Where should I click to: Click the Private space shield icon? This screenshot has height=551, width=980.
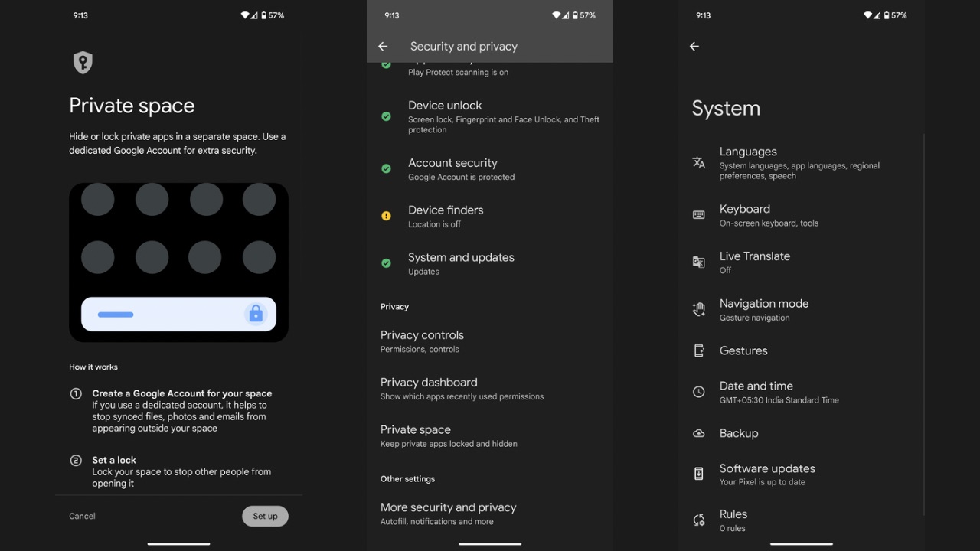(82, 63)
